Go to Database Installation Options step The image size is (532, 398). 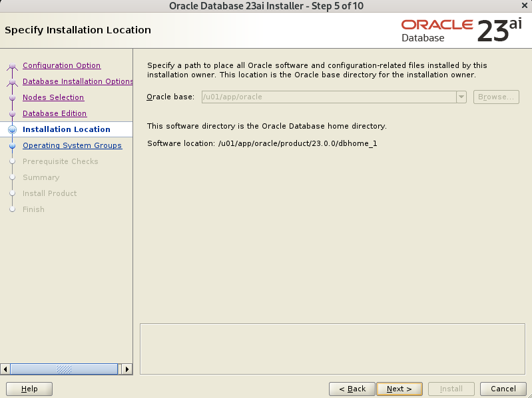point(78,81)
